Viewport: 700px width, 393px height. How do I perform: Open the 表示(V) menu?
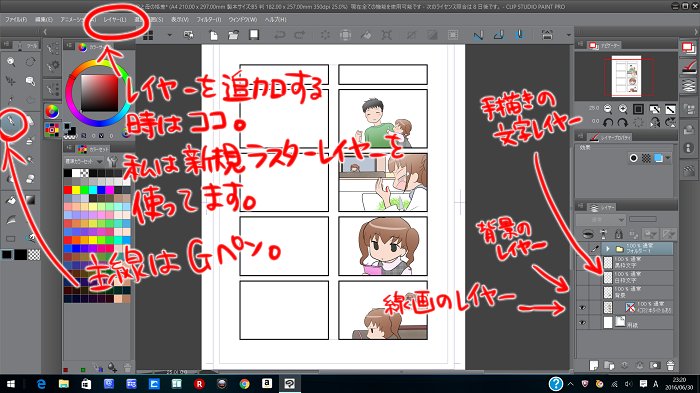click(180, 20)
